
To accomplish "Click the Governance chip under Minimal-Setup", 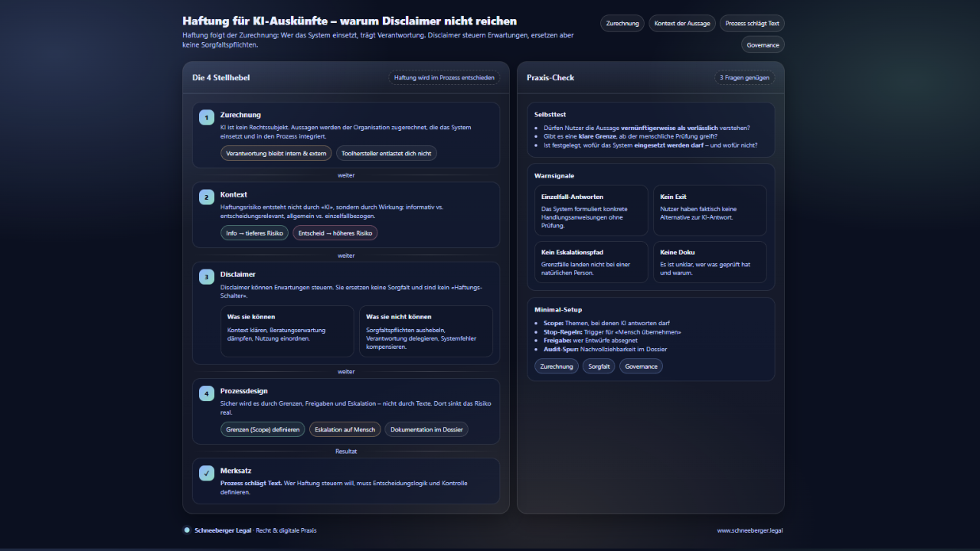I will [x=641, y=367].
